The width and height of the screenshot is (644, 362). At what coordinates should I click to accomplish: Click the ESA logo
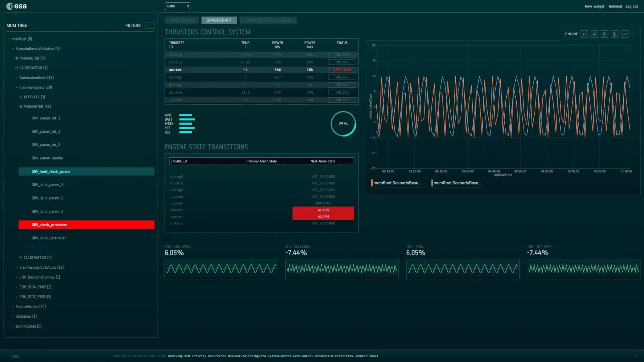pos(16,6)
